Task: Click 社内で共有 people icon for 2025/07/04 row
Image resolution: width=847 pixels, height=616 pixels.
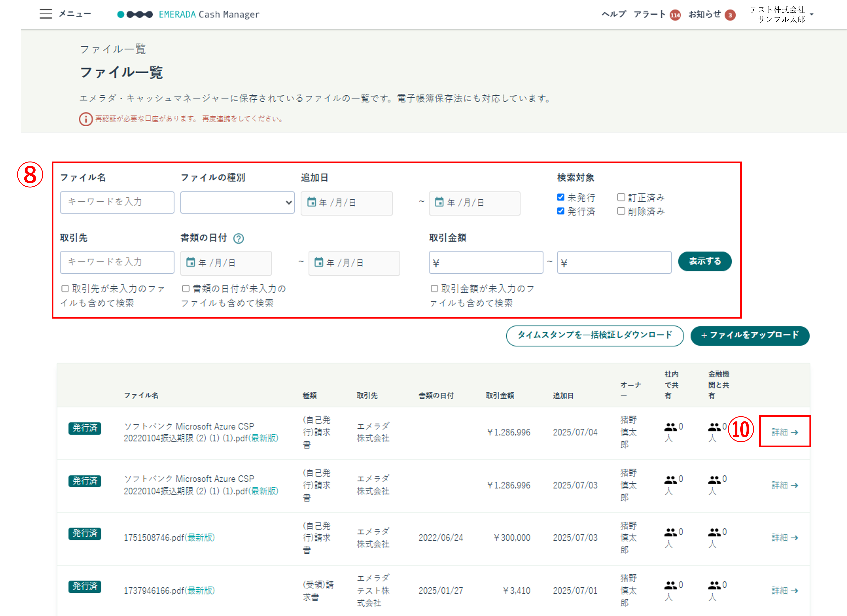Action: (670, 427)
